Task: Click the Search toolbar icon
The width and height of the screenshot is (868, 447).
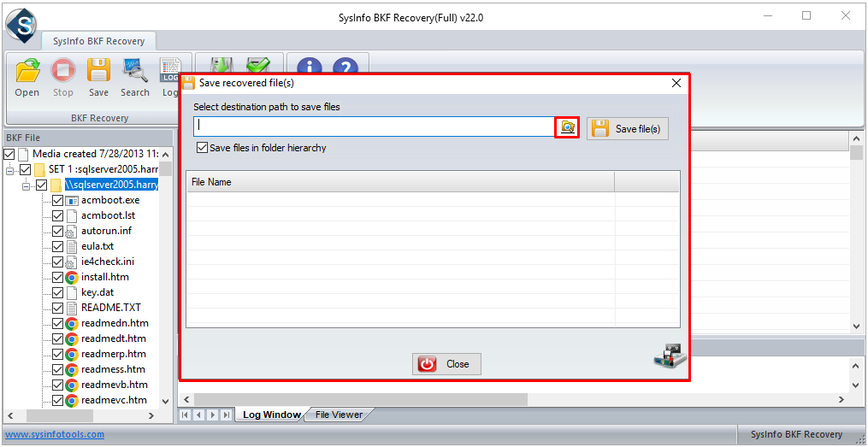Action: (135, 71)
